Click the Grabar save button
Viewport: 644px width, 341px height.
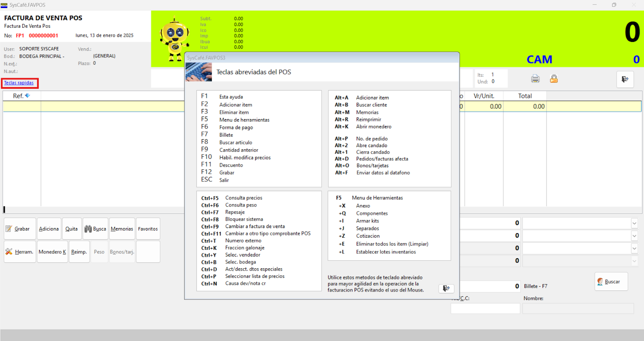[x=20, y=229]
